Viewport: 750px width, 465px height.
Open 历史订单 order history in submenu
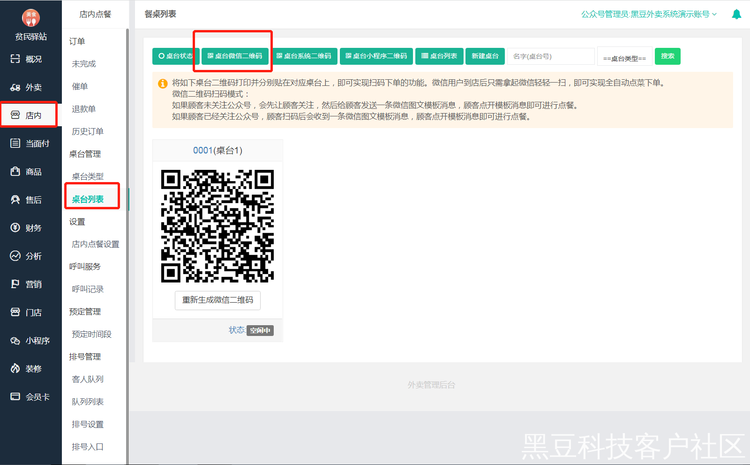88,131
